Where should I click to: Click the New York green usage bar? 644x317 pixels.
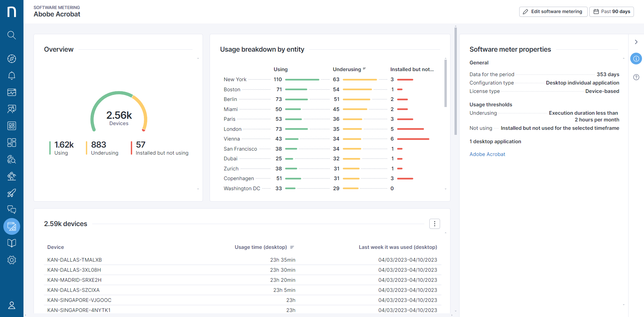point(302,80)
